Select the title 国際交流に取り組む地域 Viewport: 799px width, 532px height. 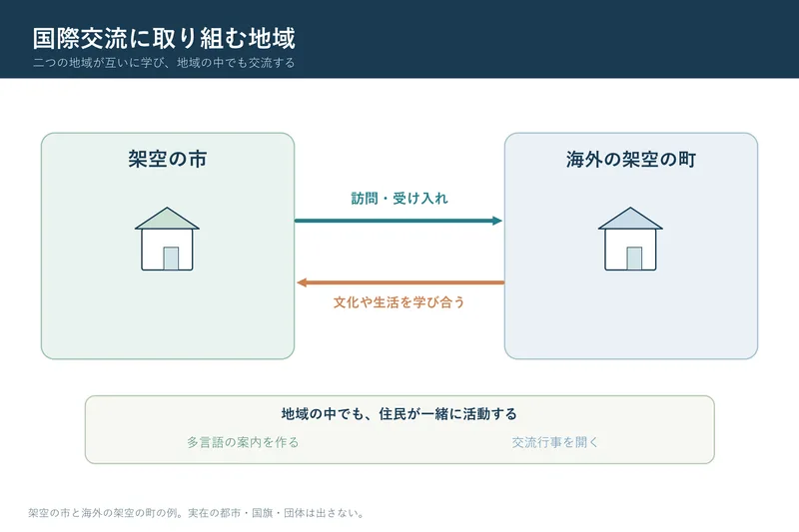[x=164, y=39]
